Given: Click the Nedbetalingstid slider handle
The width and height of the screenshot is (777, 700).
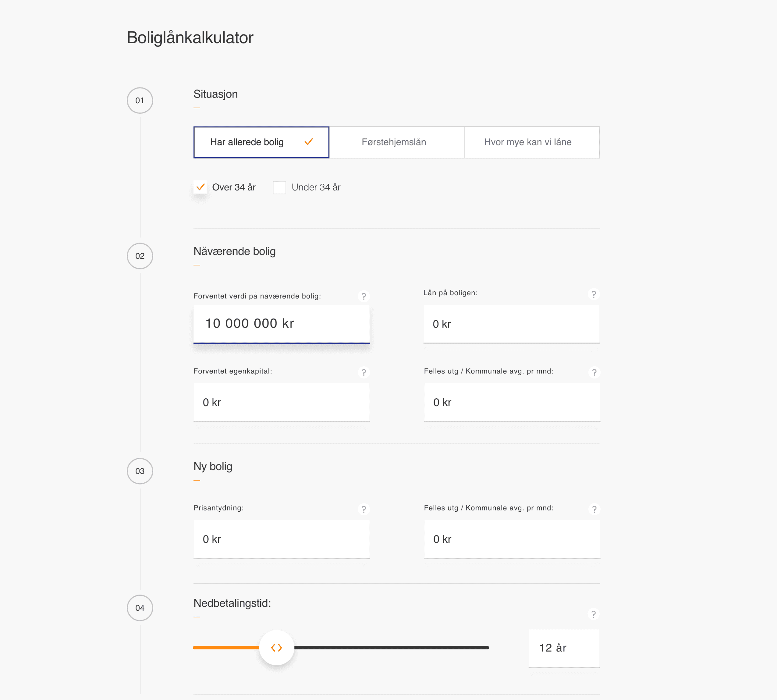Looking at the screenshot, I should pyautogui.click(x=276, y=648).
